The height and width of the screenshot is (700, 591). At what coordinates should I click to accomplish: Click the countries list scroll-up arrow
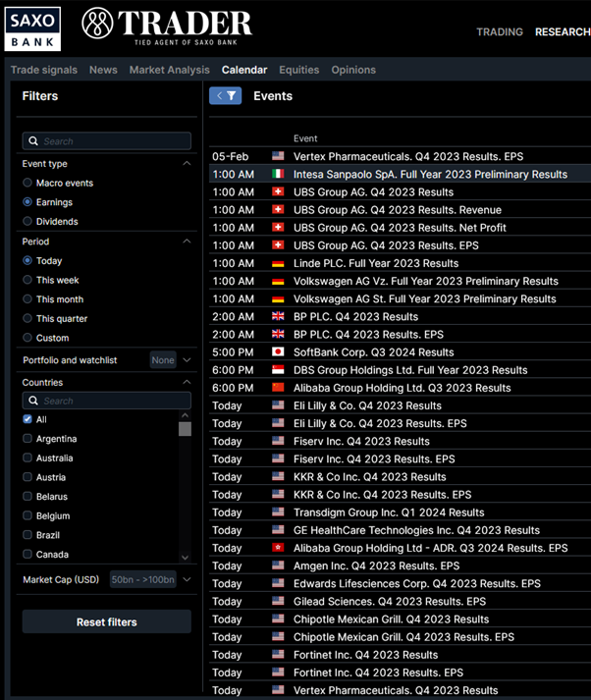185,415
